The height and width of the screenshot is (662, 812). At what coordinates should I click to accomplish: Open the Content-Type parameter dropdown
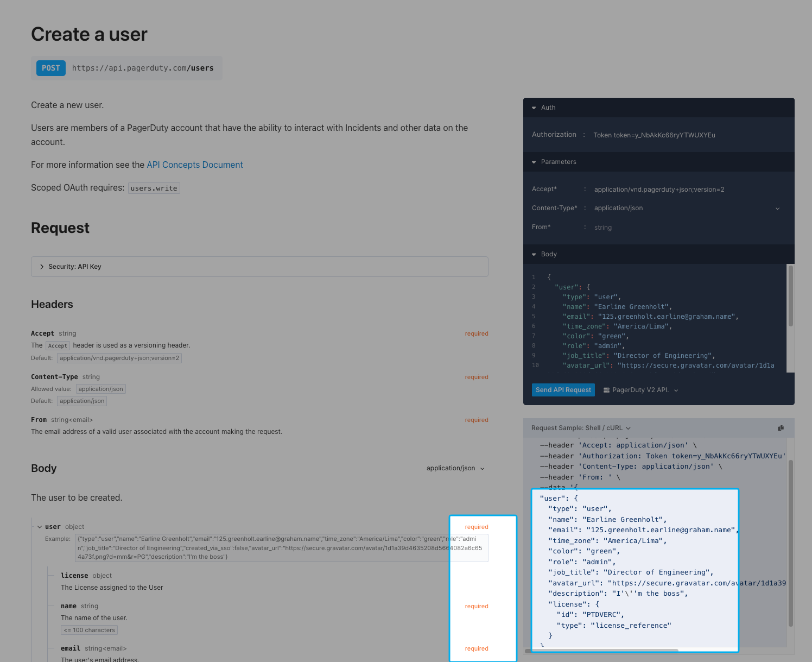[x=687, y=208]
